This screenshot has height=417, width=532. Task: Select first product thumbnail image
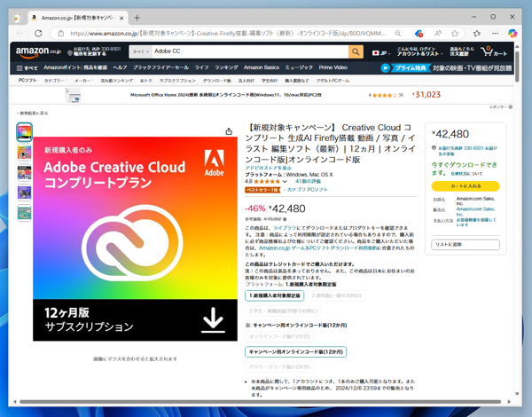(25, 132)
